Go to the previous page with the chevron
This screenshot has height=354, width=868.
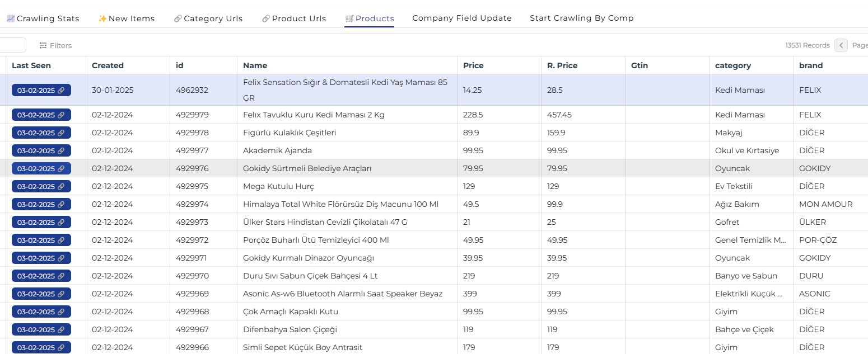click(x=841, y=45)
